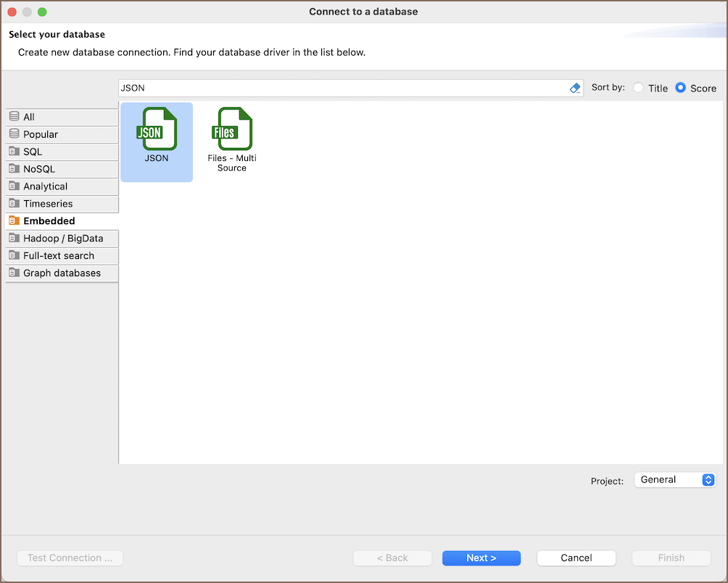This screenshot has height=583, width=728.
Task: Sort drivers by Score
Action: point(680,88)
